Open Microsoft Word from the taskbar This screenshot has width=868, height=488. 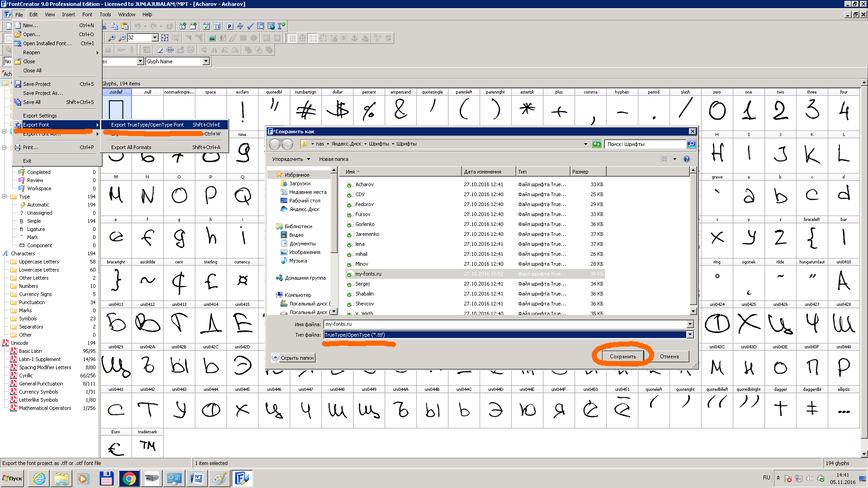pos(197,478)
